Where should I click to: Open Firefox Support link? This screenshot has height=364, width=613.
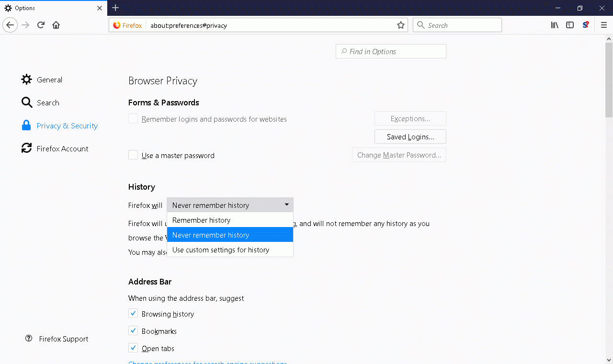[63, 339]
